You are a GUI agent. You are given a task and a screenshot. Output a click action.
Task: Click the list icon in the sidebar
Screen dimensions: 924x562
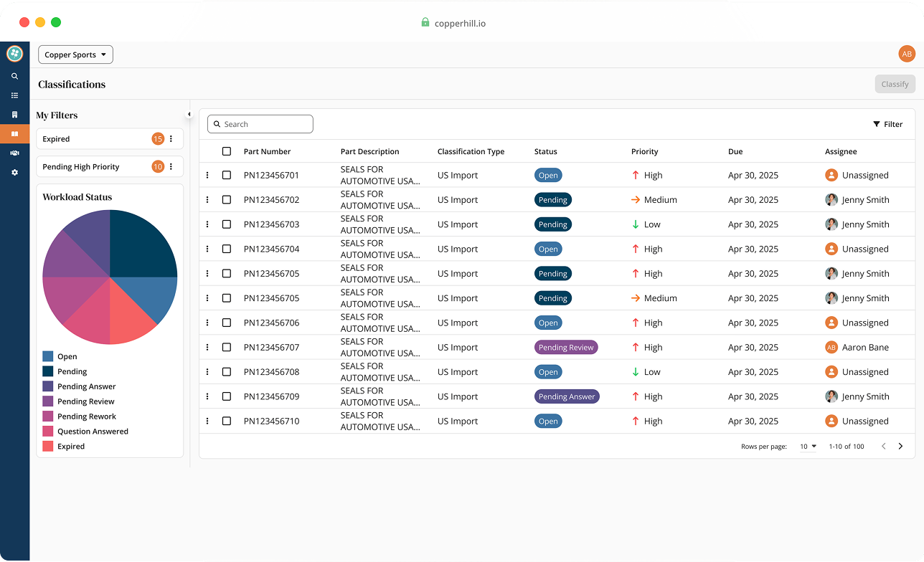point(14,95)
